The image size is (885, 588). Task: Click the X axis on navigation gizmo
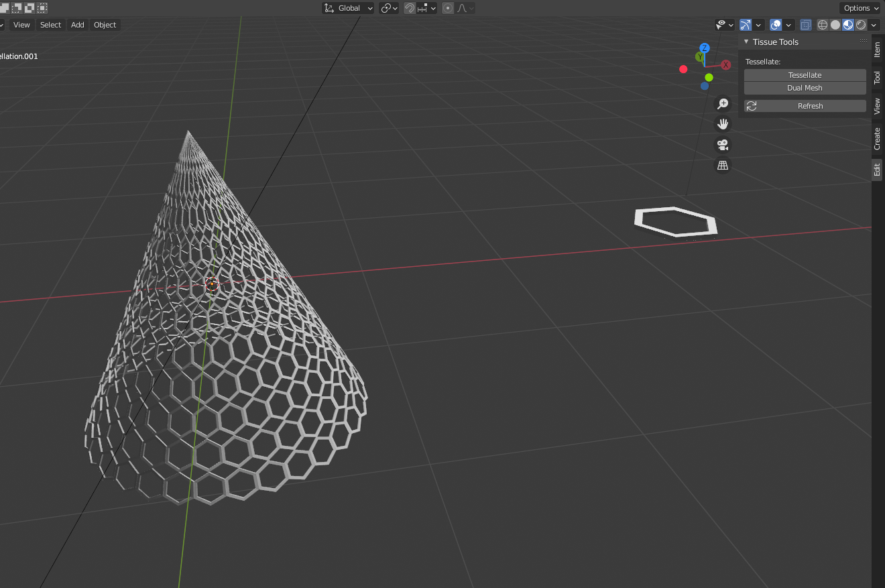point(725,65)
